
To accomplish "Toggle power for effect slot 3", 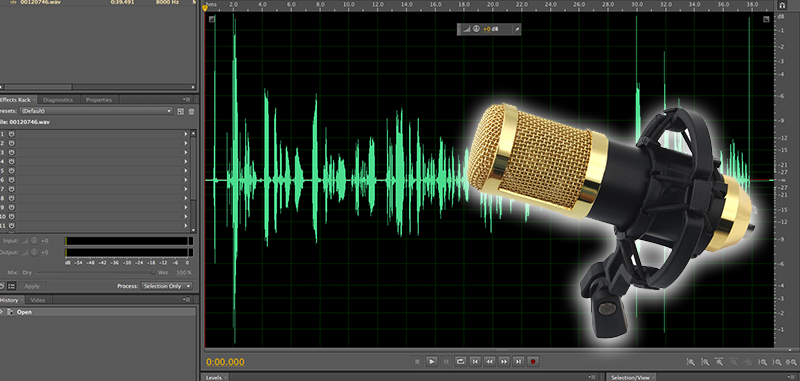I will point(11,152).
